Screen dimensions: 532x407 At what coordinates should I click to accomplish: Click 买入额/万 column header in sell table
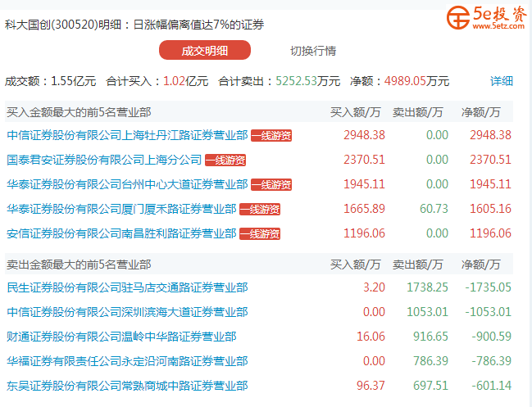point(355,265)
